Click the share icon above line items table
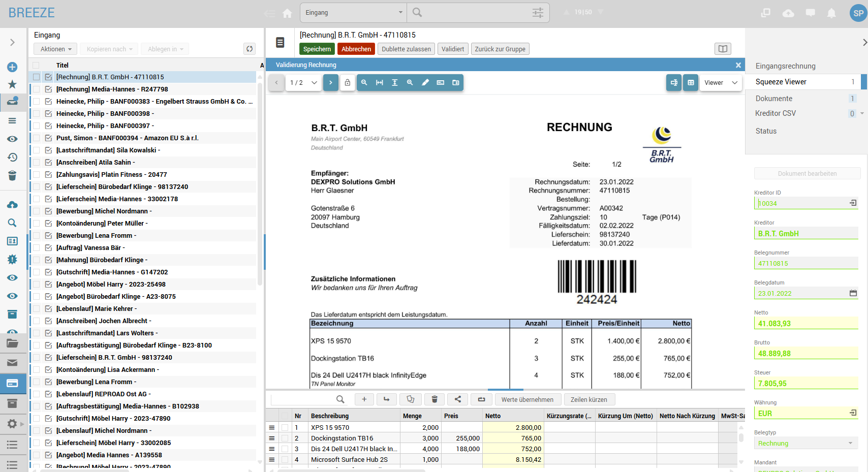868x472 pixels. tap(458, 399)
